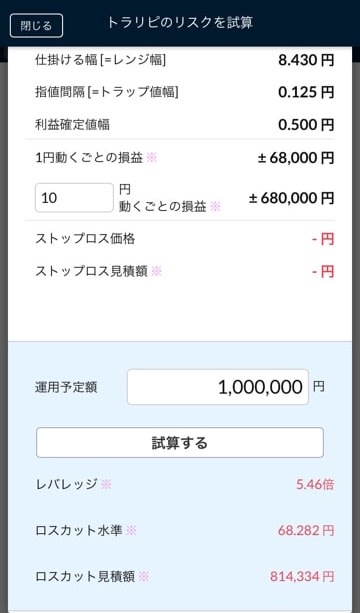The height and width of the screenshot is (613, 360).
Task: Tap the note mark beside レバレッジ
Action: point(106,484)
